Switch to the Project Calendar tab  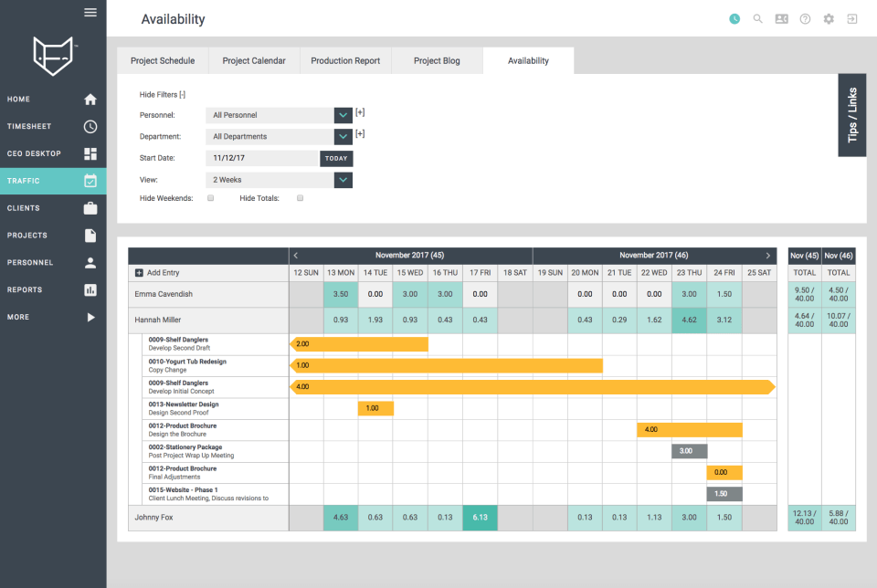click(254, 60)
